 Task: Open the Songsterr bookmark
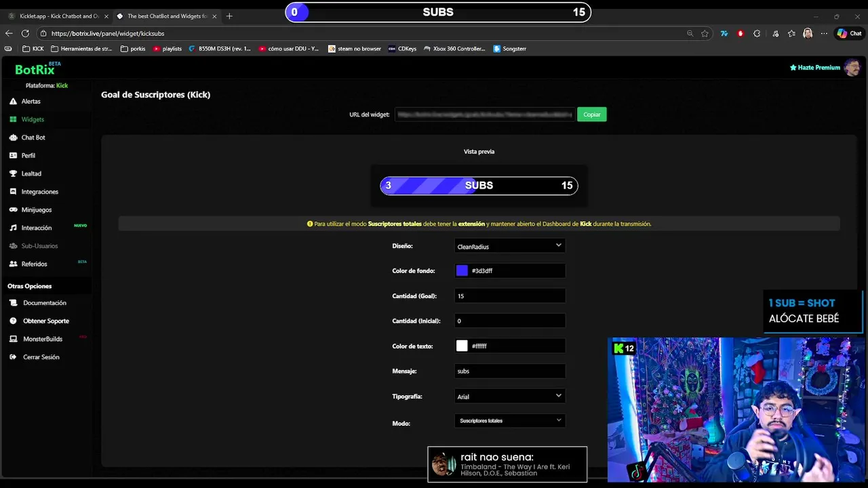click(510, 49)
